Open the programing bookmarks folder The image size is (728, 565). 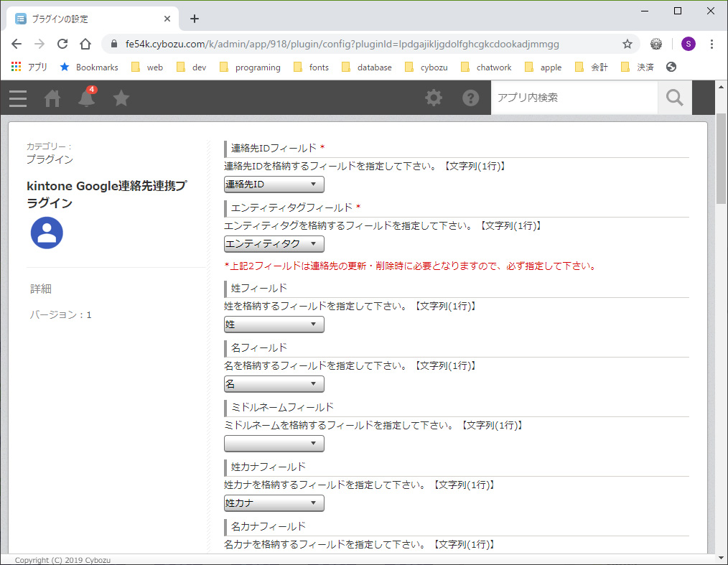click(x=251, y=67)
